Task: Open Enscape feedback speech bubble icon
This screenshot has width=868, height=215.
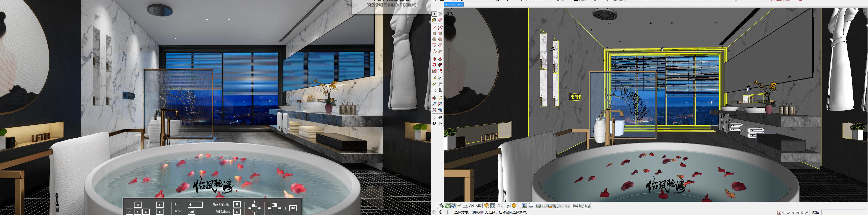Action: point(508,206)
